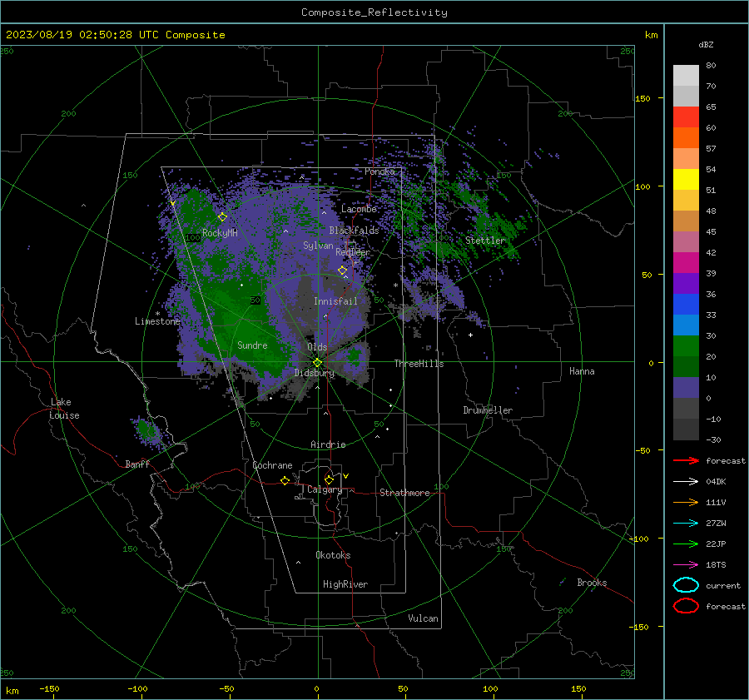Click the Stettler city label
The image size is (749, 700).
[x=485, y=241]
